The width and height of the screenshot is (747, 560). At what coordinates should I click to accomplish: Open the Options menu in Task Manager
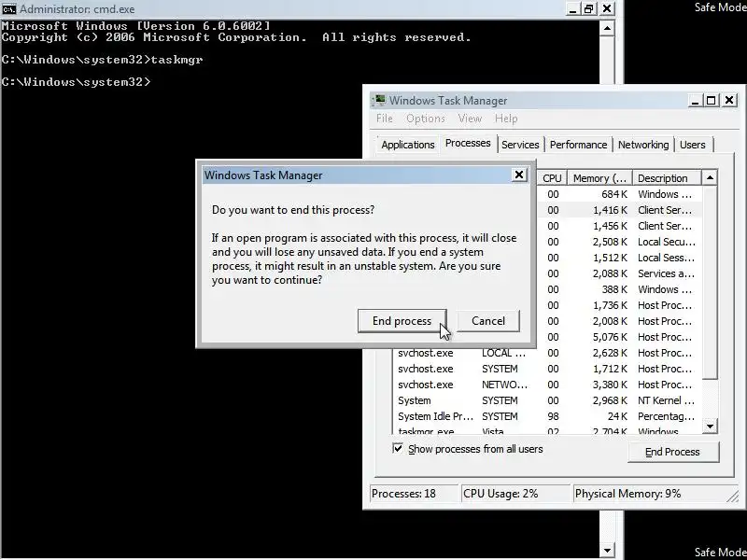[426, 119]
